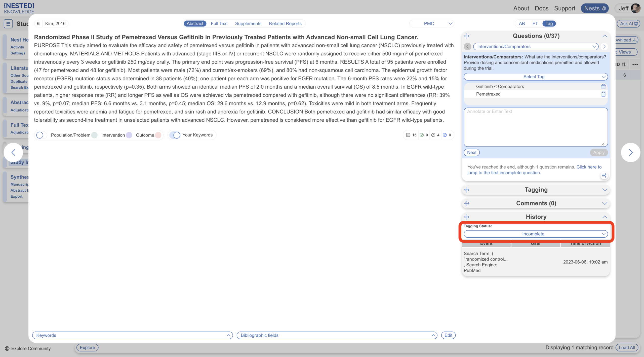Viewport: 644px width, 357px height.
Task: Click the question list icon below the jump link
Action: (604, 175)
